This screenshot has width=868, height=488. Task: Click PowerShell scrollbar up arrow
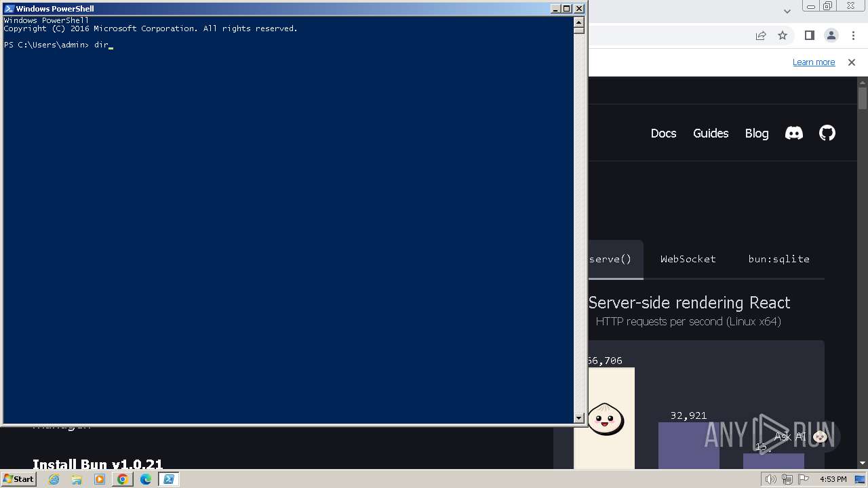[x=579, y=21]
